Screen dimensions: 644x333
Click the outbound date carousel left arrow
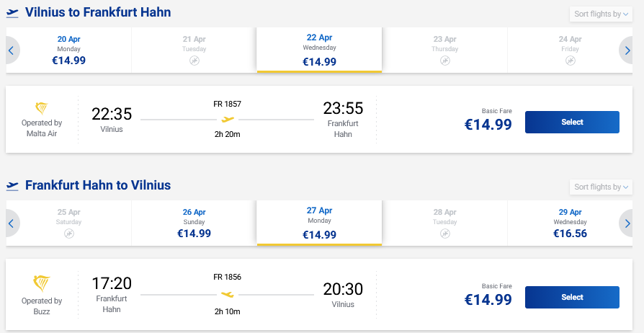coord(11,50)
